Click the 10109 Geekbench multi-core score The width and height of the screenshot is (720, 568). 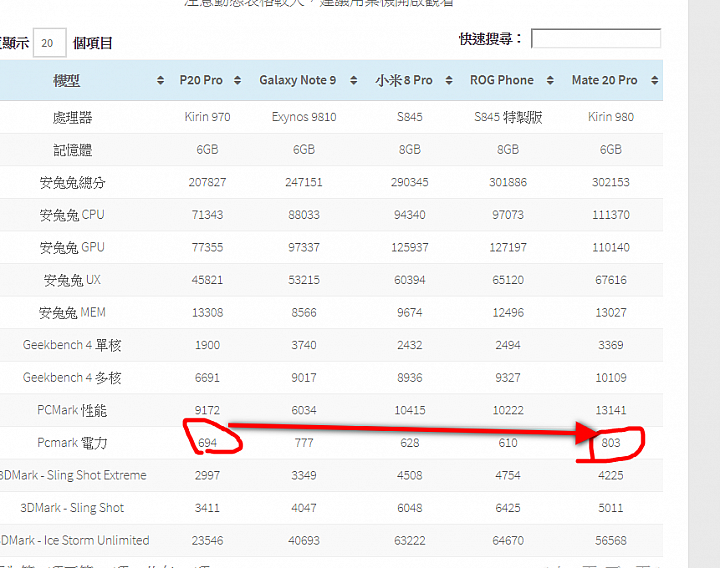(611, 378)
